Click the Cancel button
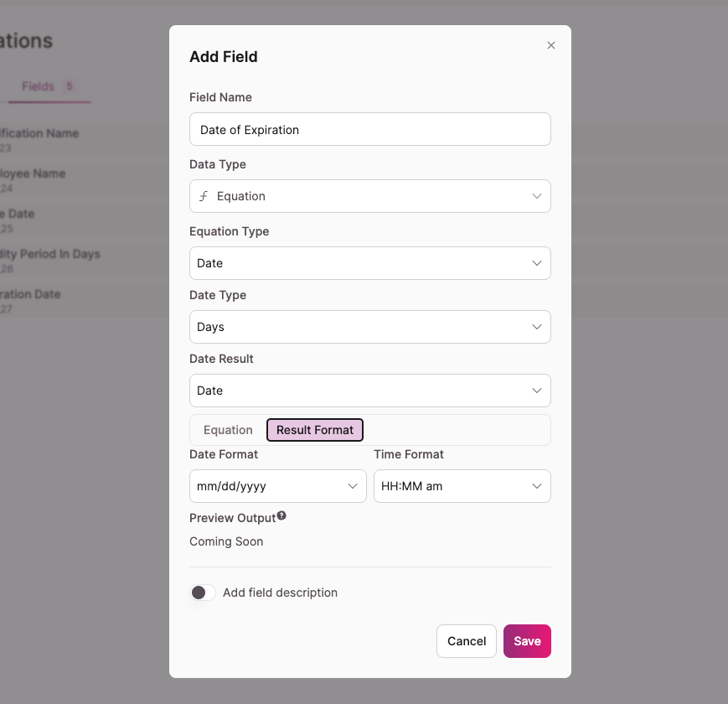 point(467,641)
